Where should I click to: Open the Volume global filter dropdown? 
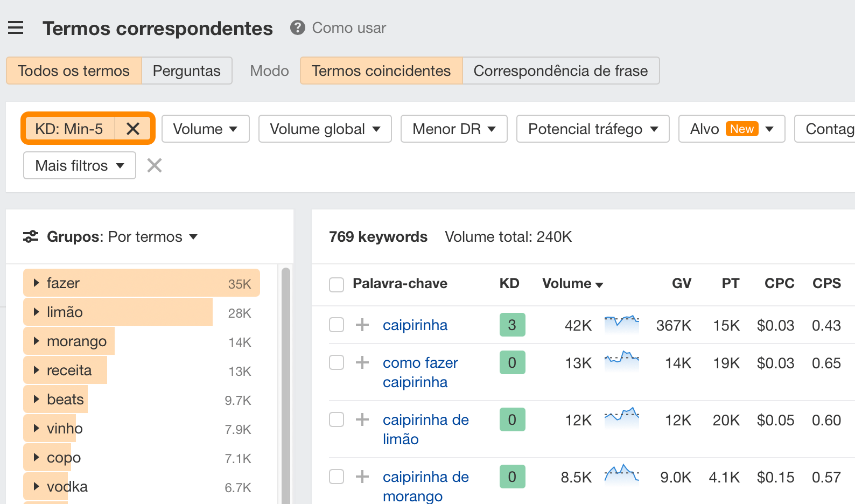[x=325, y=129]
